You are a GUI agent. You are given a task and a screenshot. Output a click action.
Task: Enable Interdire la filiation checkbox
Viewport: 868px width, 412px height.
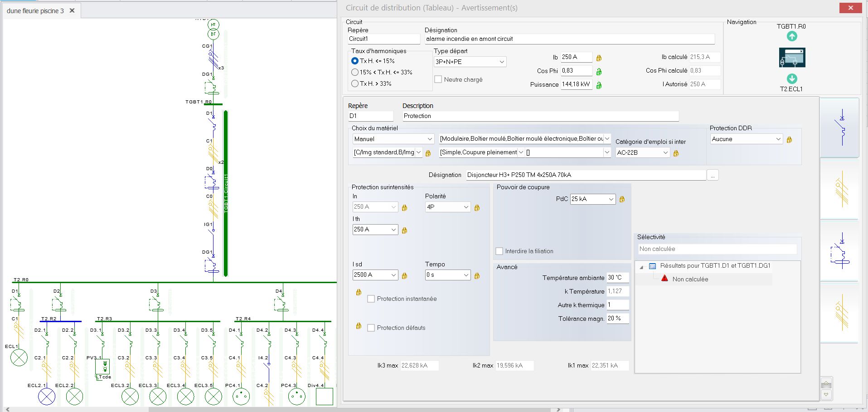coord(499,251)
